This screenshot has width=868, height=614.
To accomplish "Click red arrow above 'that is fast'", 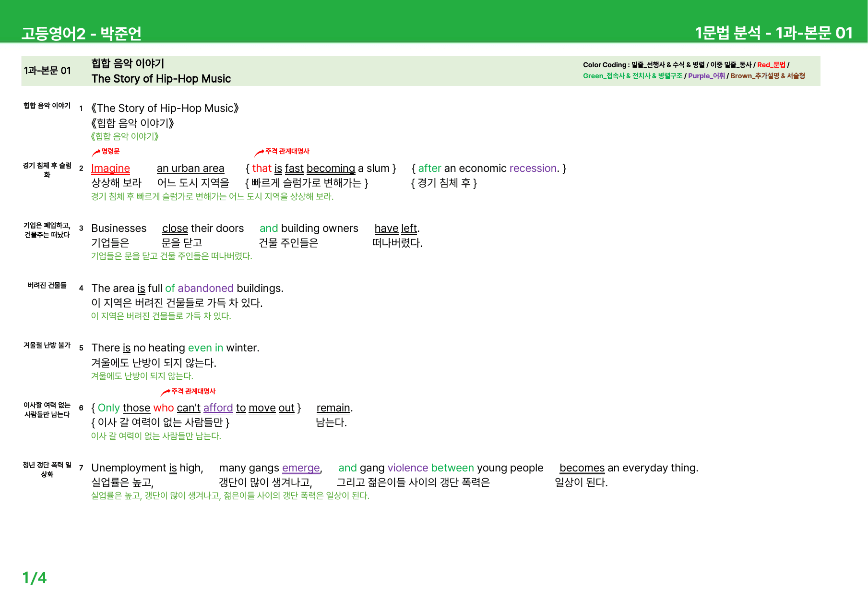I will [259, 153].
